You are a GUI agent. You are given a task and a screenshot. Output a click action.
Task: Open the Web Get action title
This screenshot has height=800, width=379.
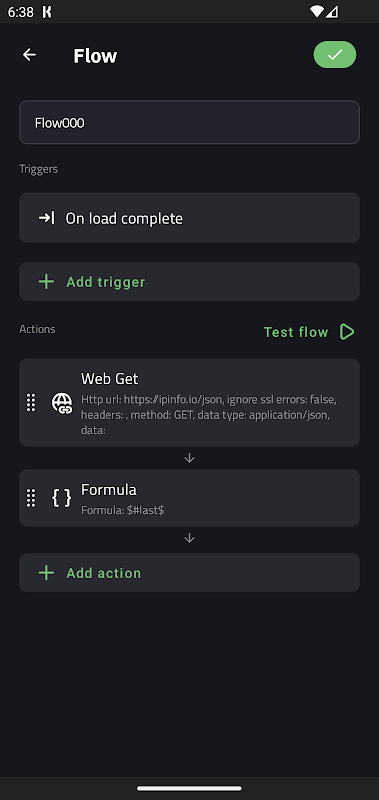[x=109, y=379]
